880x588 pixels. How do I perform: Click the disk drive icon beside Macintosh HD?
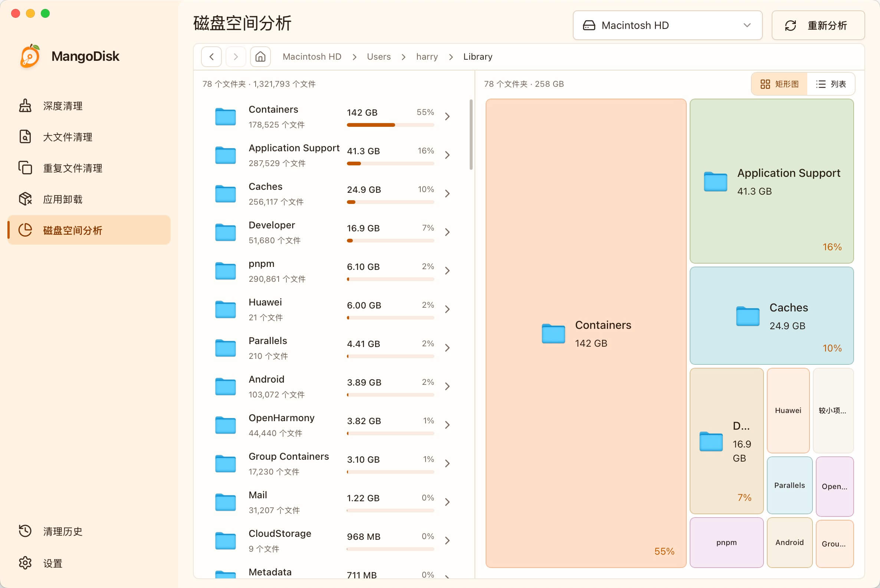coord(589,25)
